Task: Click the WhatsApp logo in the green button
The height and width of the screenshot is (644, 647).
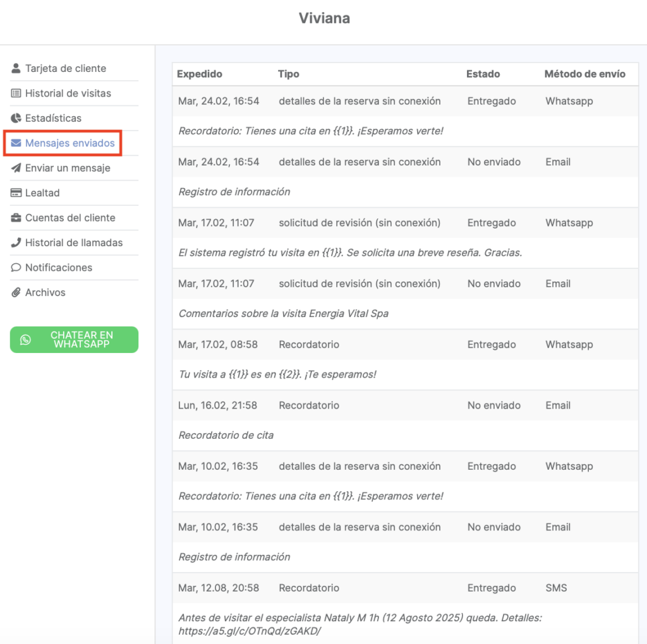Action: pos(25,340)
